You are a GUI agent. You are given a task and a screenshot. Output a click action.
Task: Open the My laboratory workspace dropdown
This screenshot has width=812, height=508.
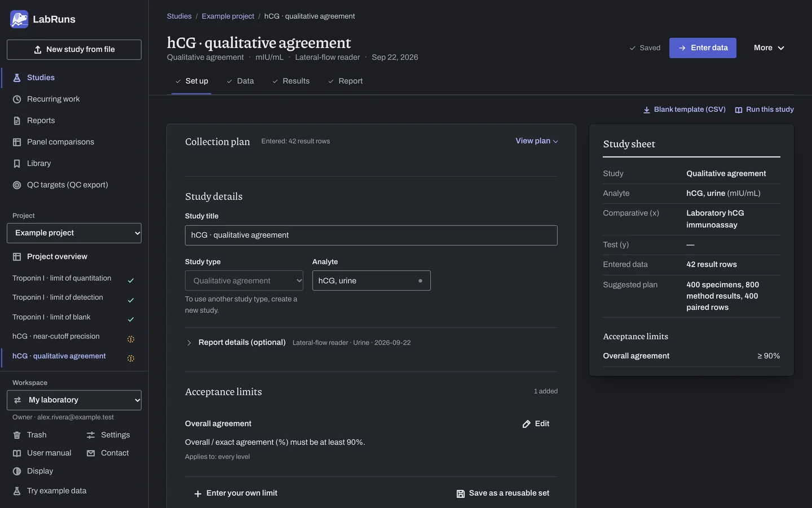click(74, 400)
